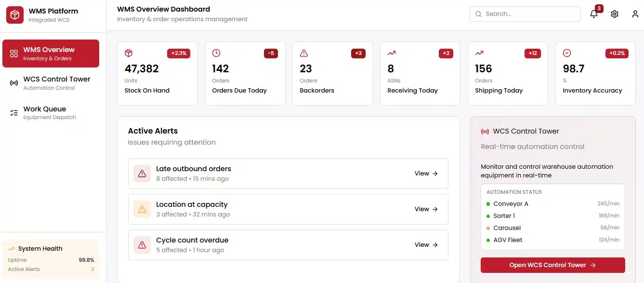View the Cycle count overdue alert
Image resolution: width=644 pixels, height=283 pixels.
pyautogui.click(x=426, y=245)
